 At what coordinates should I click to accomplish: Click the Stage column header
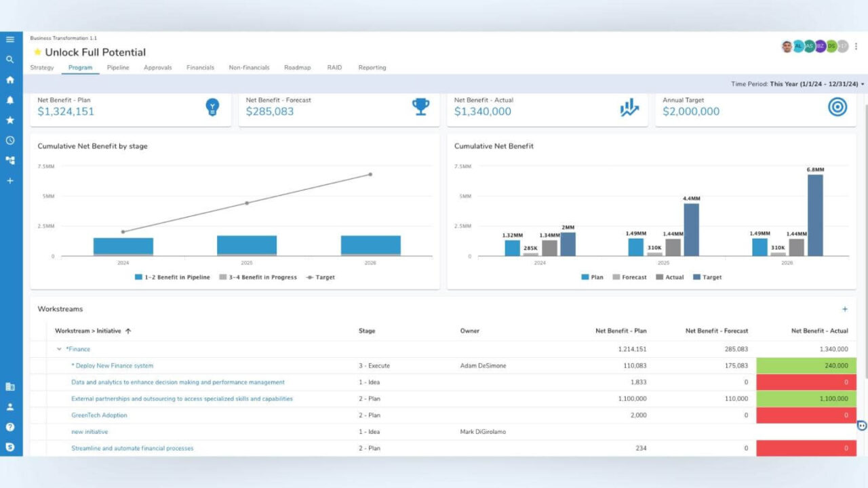(x=367, y=331)
